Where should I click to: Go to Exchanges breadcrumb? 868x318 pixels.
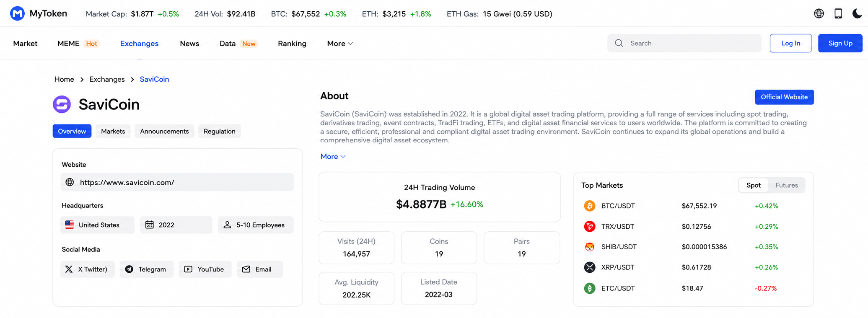point(107,79)
